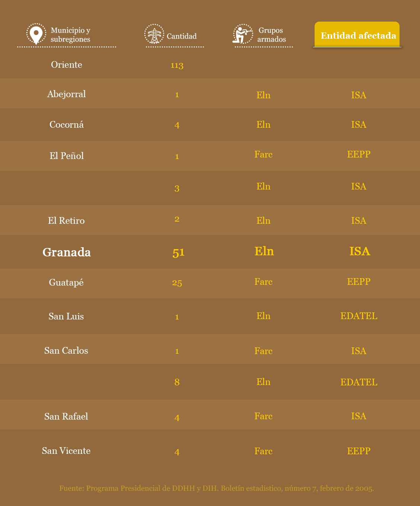Click the Guatapé municipality name
420x506 pixels.
tap(66, 283)
